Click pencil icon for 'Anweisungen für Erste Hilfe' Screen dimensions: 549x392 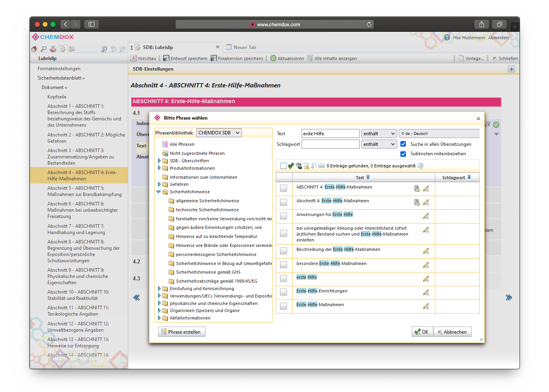point(426,216)
